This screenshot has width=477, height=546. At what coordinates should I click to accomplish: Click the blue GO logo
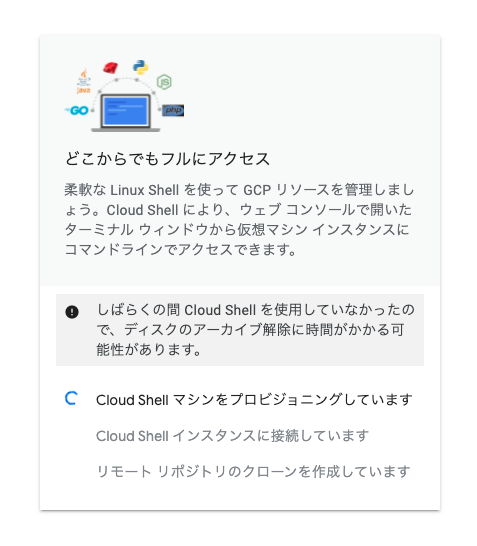point(77,110)
